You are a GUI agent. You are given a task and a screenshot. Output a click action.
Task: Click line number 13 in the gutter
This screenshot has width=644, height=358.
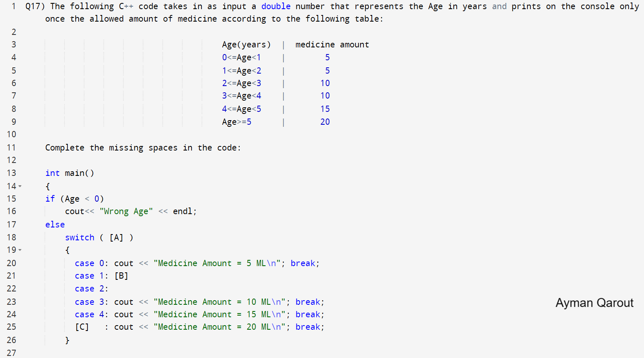pos(11,173)
